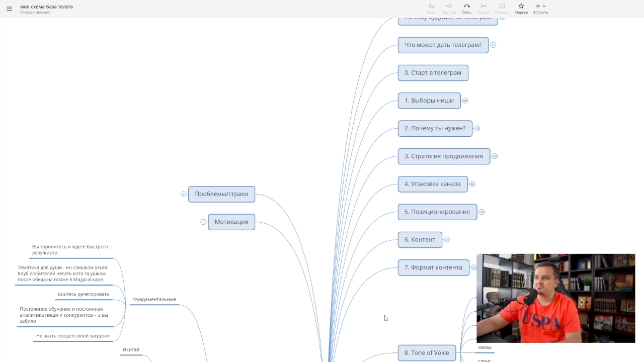Screen dimensions: 644x362
Task: Open the hamburger main menu
Action: pos(9,9)
